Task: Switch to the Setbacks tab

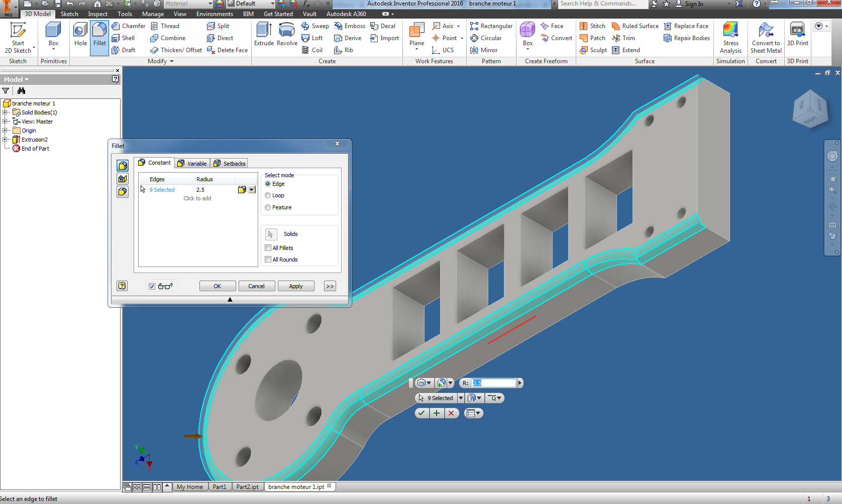Action: click(x=229, y=164)
